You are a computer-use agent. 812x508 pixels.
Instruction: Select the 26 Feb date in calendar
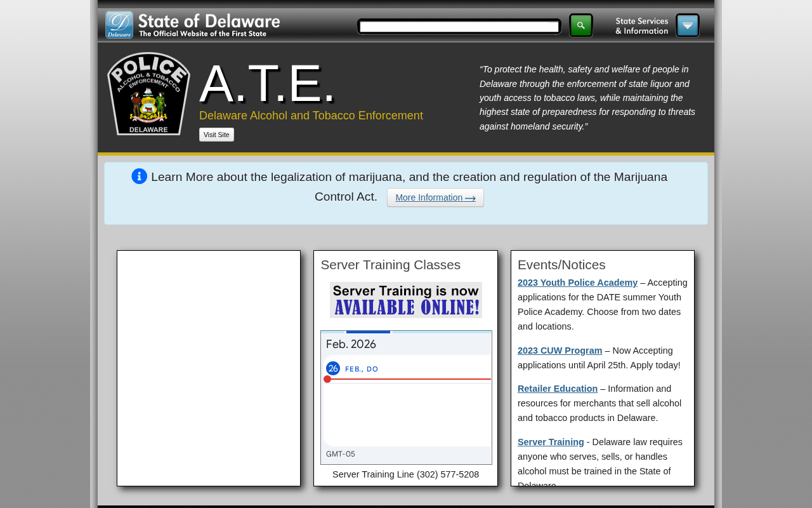tap(333, 368)
